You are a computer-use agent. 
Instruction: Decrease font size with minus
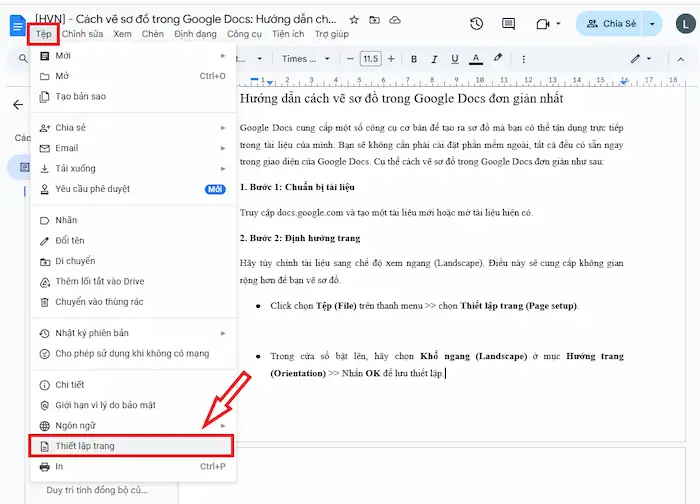(x=350, y=58)
